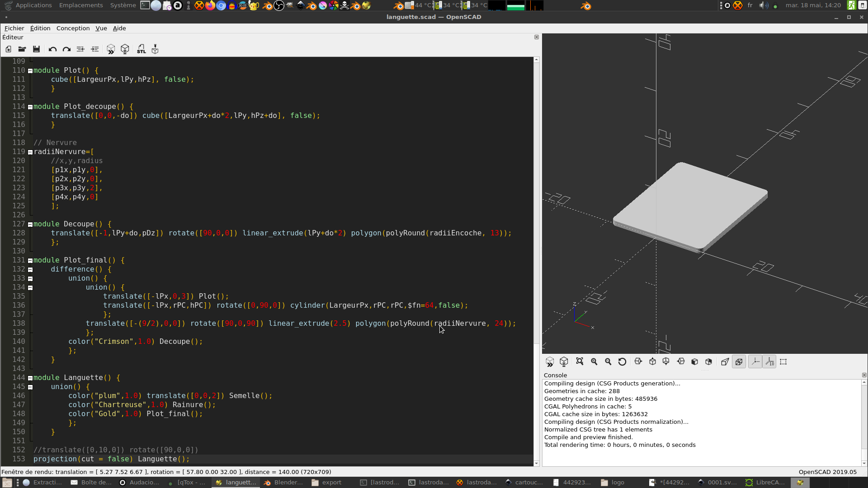The image size is (868, 488).
Task: Open Audacio... taskbar window
Action: coord(139,483)
